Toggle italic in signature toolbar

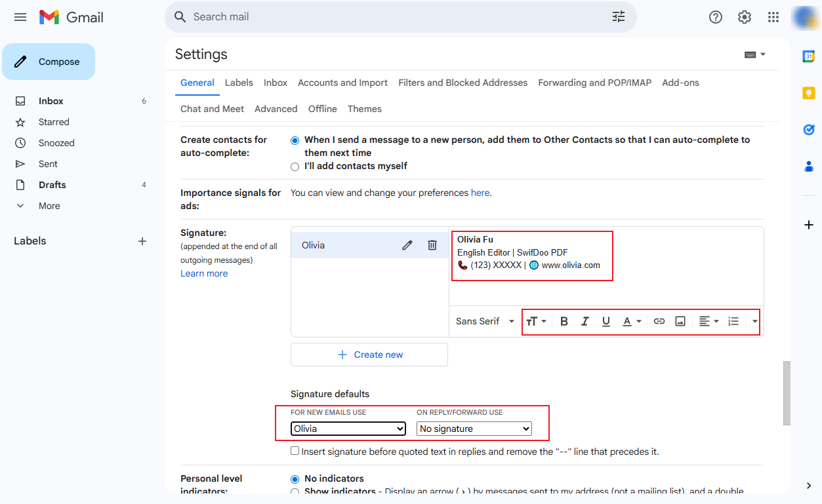[585, 321]
